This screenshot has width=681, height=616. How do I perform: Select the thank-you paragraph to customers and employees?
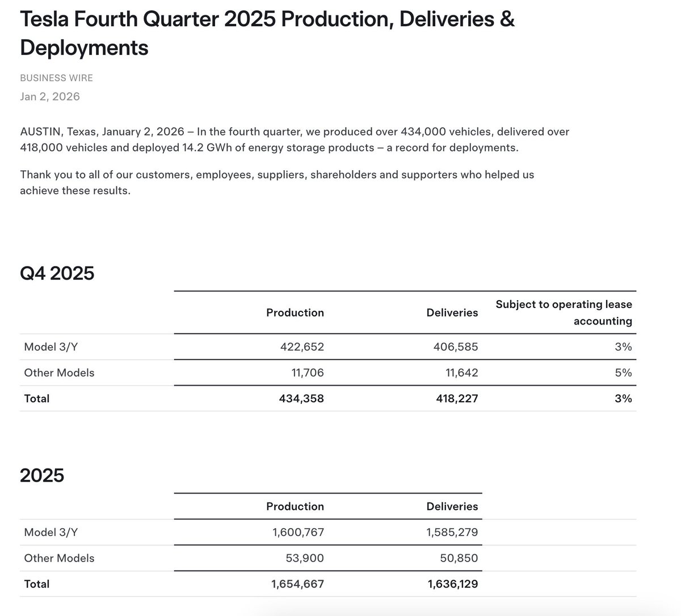(277, 183)
